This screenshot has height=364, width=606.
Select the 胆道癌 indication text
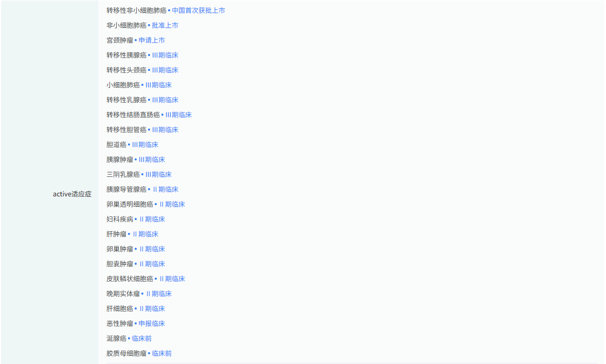coord(116,144)
